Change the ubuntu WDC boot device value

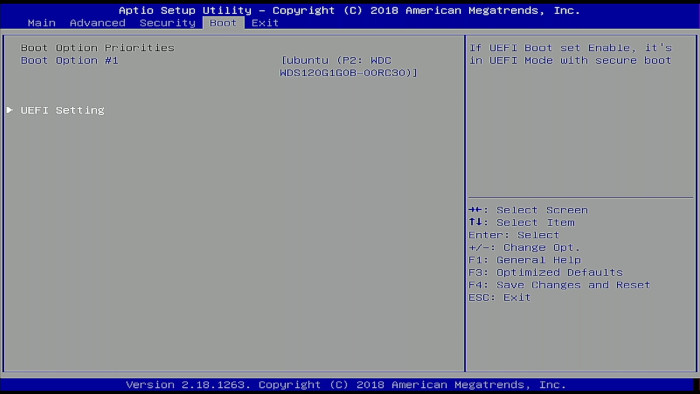pyautogui.click(x=349, y=66)
